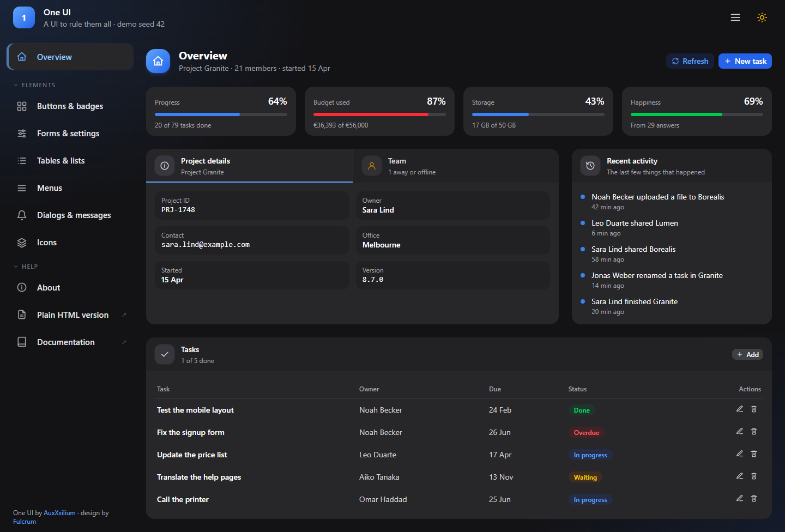The image size is (785, 532).
Task: Edit the 'Test the mobile layout' task
Action: tap(740, 409)
